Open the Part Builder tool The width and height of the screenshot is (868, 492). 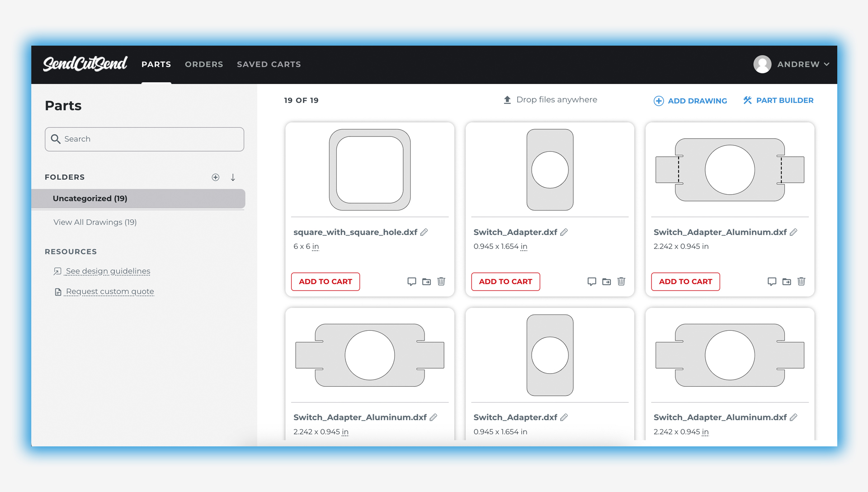coord(778,100)
